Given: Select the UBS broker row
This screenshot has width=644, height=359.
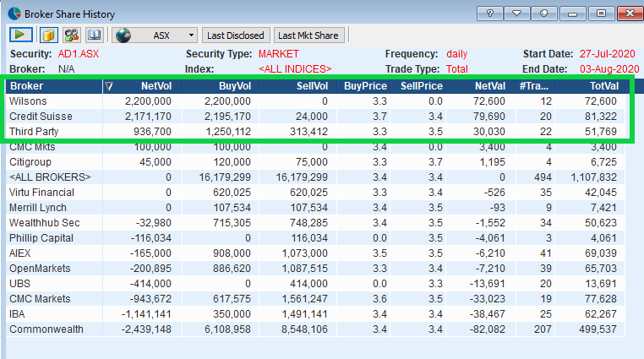Looking at the screenshot, I should click(x=315, y=283).
